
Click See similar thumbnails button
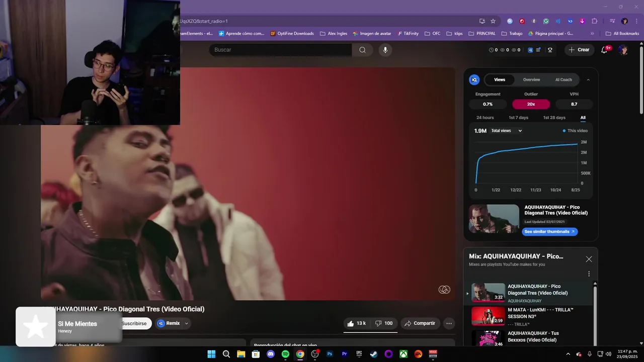pyautogui.click(x=549, y=232)
